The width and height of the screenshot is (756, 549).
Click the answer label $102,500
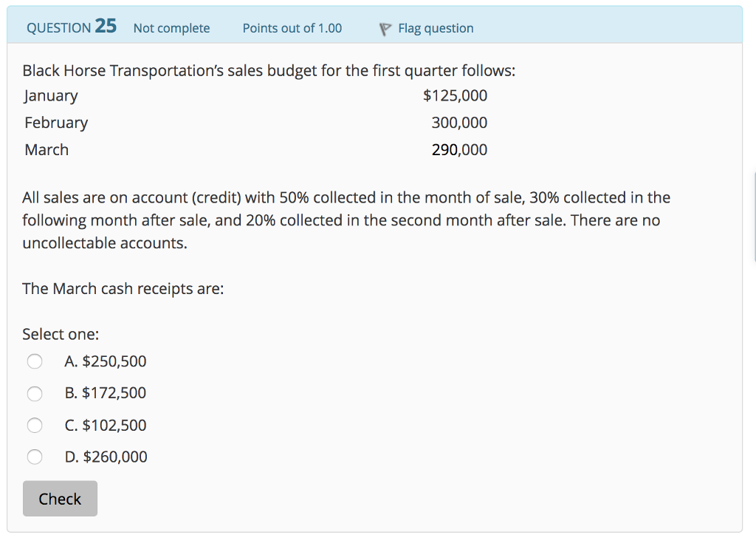pyautogui.click(x=106, y=425)
